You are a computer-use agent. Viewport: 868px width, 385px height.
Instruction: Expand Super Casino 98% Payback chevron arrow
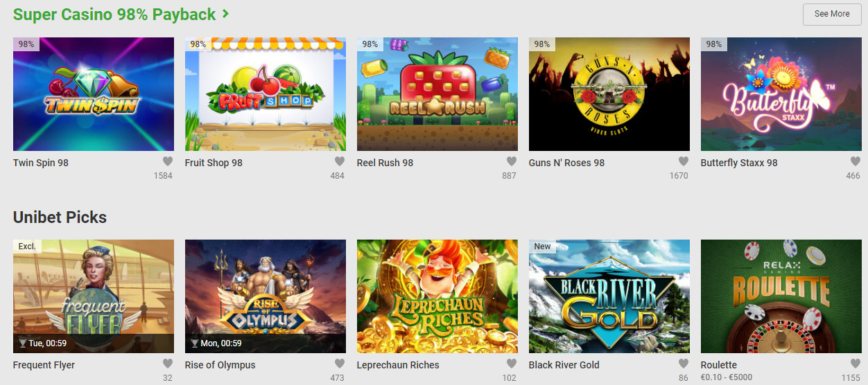click(225, 14)
